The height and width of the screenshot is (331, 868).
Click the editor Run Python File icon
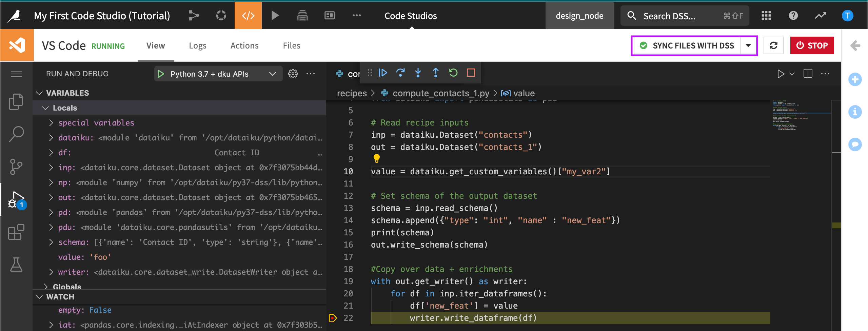(x=781, y=74)
